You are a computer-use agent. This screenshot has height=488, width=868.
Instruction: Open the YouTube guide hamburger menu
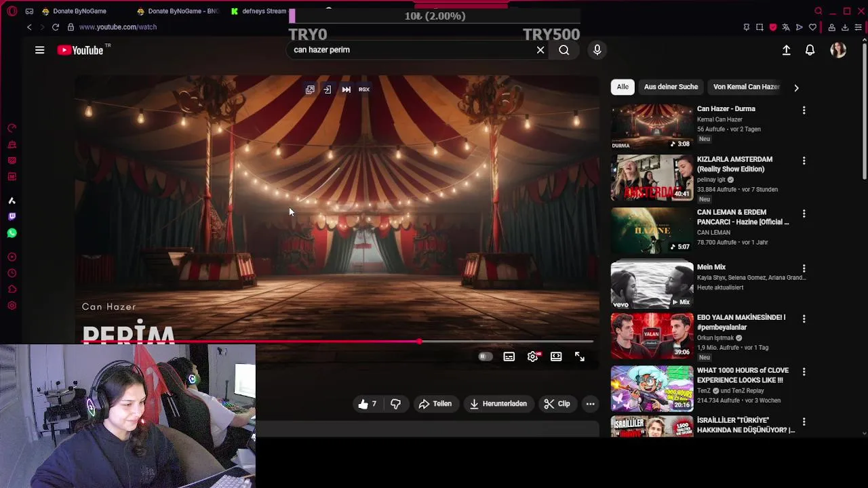click(39, 50)
